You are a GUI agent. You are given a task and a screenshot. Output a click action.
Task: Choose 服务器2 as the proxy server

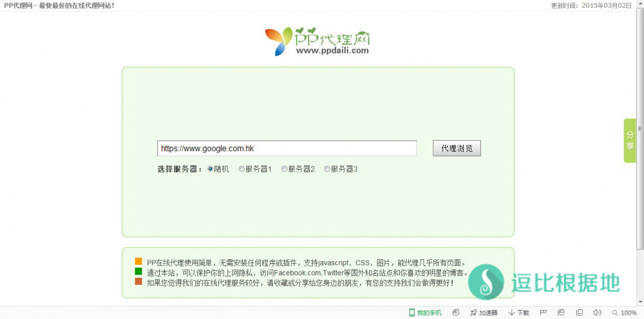(x=285, y=169)
